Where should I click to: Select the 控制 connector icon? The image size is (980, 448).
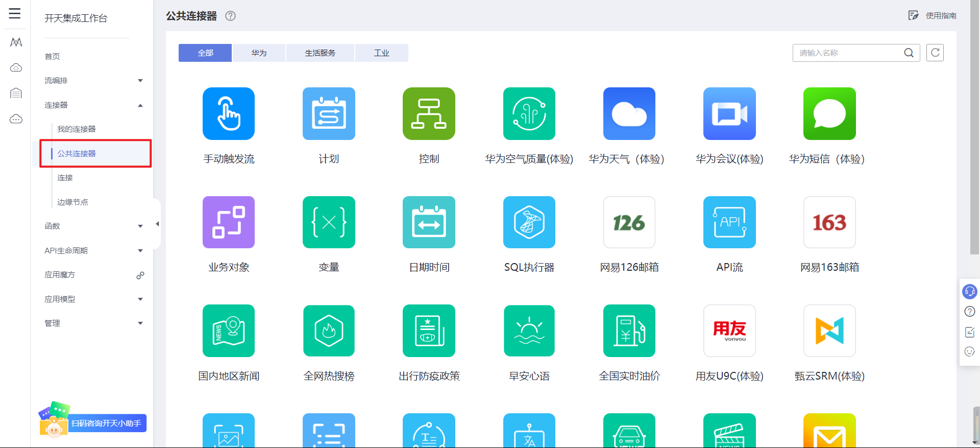(429, 113)
